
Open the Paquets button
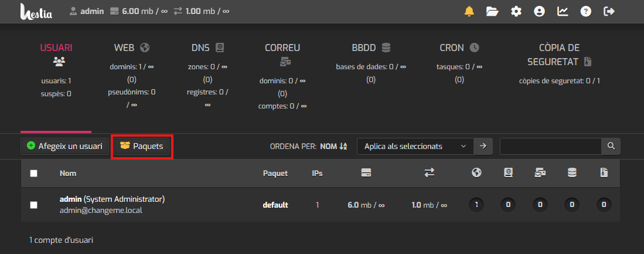pyautogui.click(x=141, y=146)
